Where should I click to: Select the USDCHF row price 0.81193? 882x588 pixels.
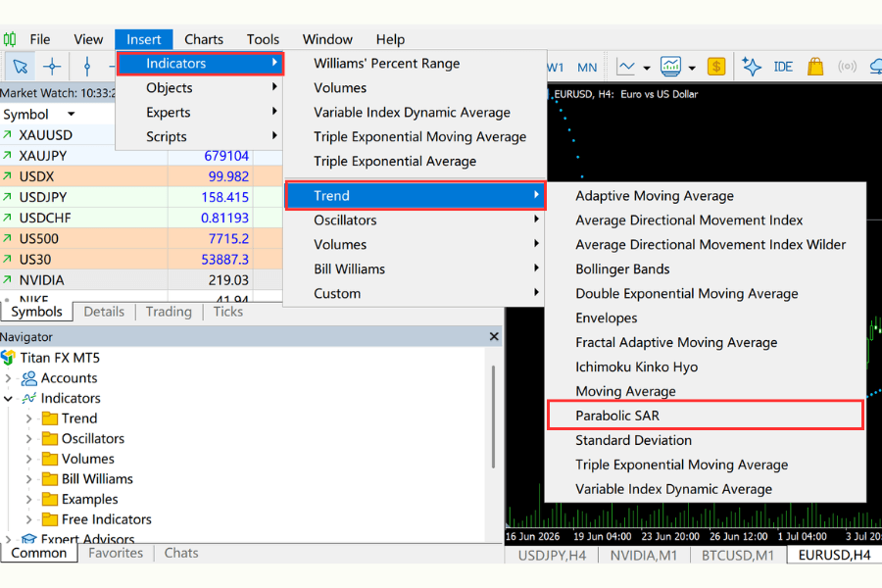click(x=224, y=218)
